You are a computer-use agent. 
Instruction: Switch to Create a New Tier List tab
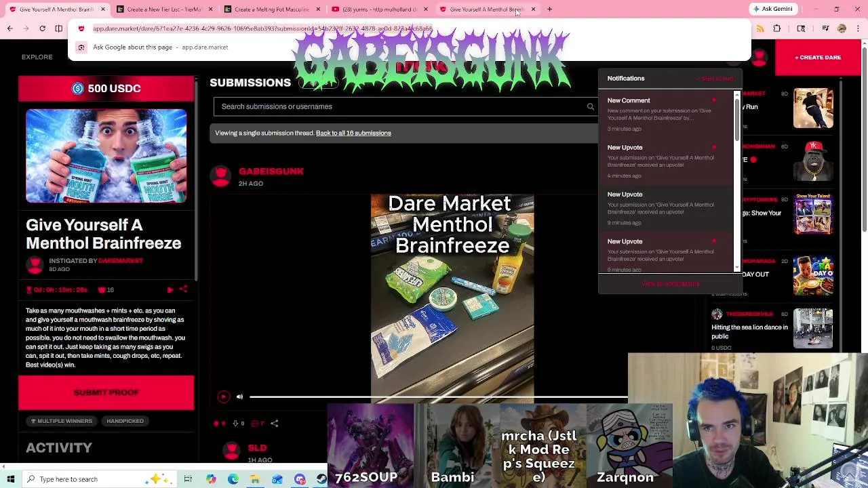(x=163, y=9)
